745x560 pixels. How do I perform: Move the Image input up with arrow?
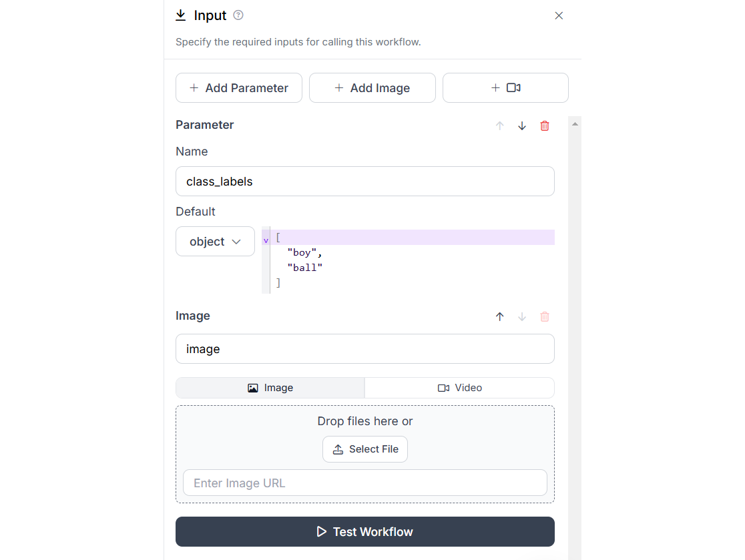coord(499,317)
